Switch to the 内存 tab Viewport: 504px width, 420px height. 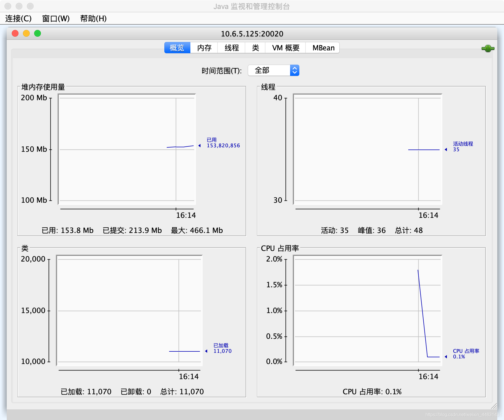point(204,48)
